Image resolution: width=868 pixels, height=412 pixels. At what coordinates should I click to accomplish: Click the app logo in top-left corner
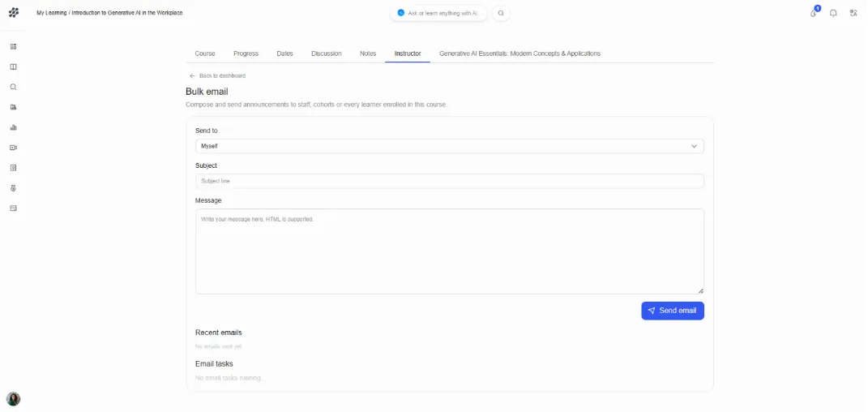tap(14, 13)
